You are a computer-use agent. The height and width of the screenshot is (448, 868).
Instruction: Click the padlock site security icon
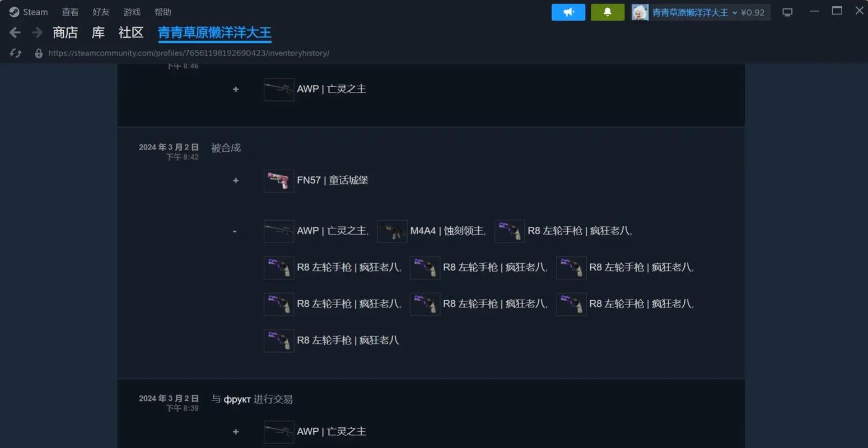[39, 53]
